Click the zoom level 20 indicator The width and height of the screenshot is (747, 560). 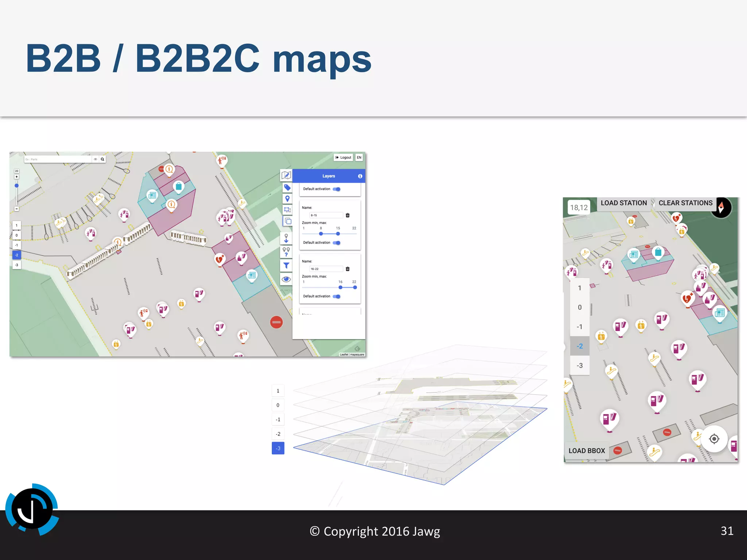click(x=16, y=171)
